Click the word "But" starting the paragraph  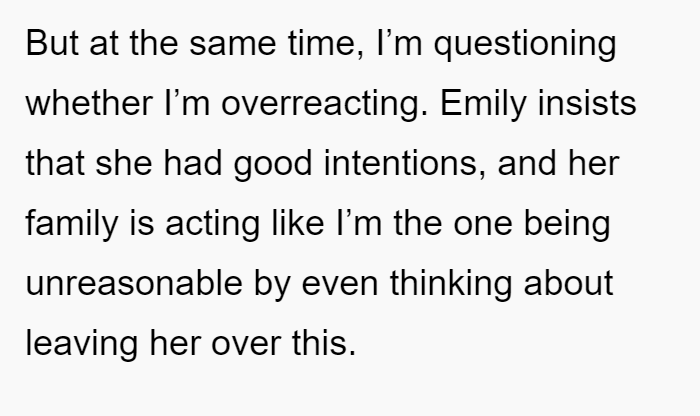click(52, 43)
